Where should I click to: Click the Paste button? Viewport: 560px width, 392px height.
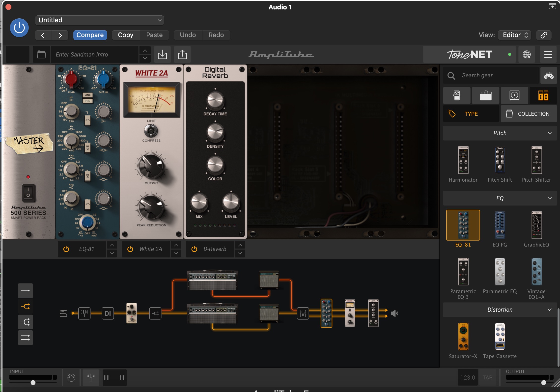pyautogui.click(x=154, y=35)
